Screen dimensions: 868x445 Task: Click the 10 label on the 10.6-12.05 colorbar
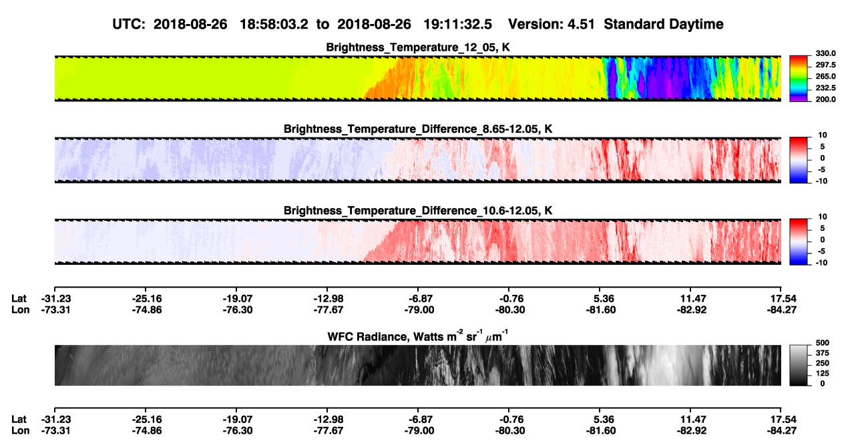[823, 217]
